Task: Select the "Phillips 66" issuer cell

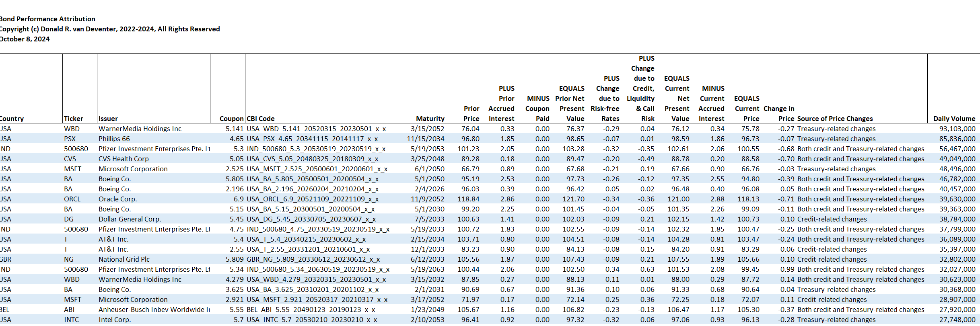Action: (114, 139)
